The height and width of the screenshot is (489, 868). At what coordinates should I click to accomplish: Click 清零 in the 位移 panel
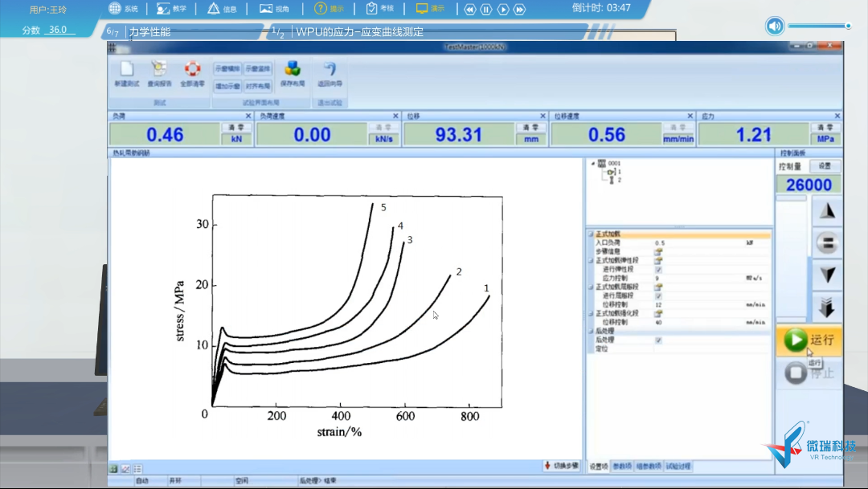click(531, 127)
